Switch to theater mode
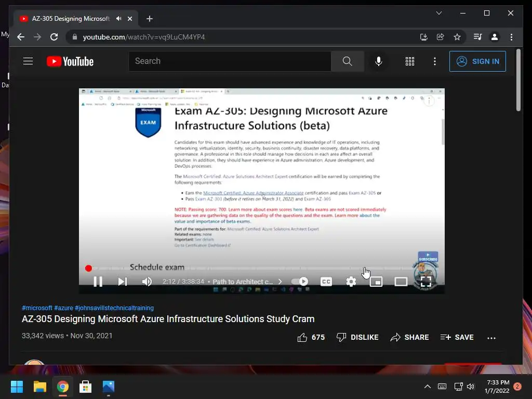532x399 pixels. coord(401,282)
